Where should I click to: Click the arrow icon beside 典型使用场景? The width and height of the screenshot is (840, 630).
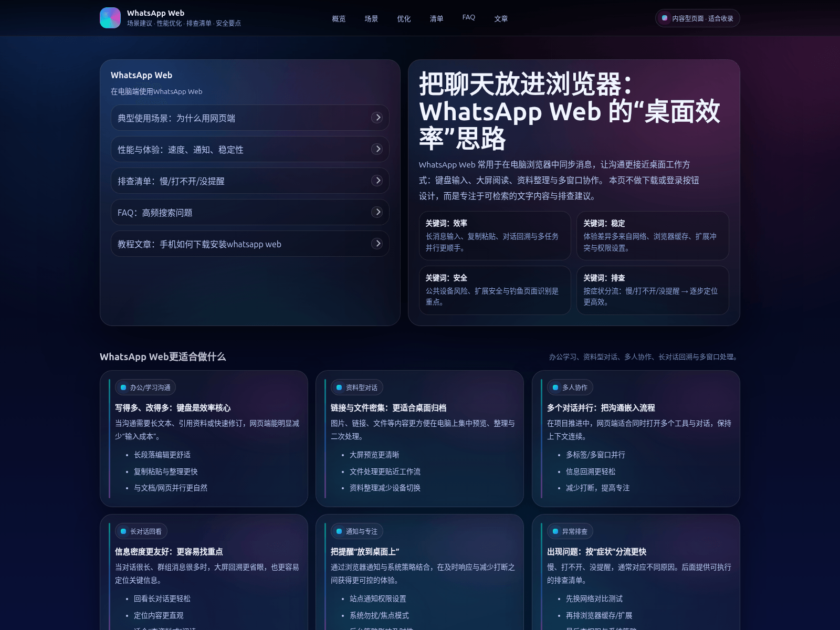pos(377,118)
